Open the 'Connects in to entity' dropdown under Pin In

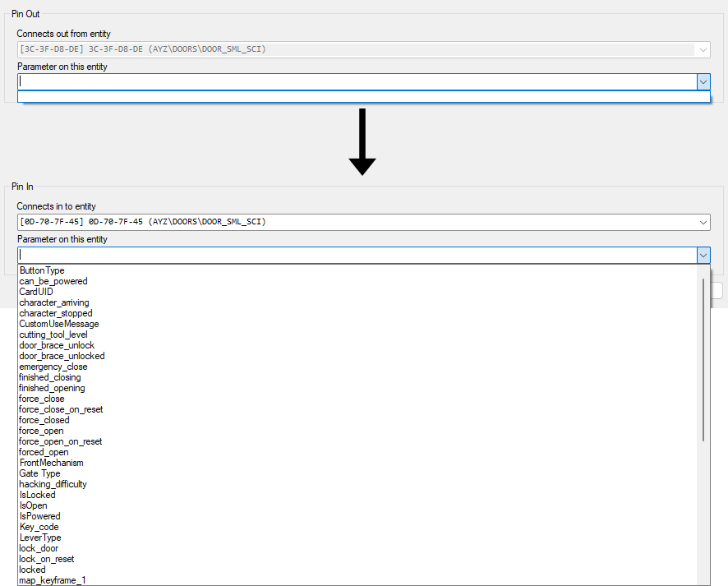click(x=703, y=222)
